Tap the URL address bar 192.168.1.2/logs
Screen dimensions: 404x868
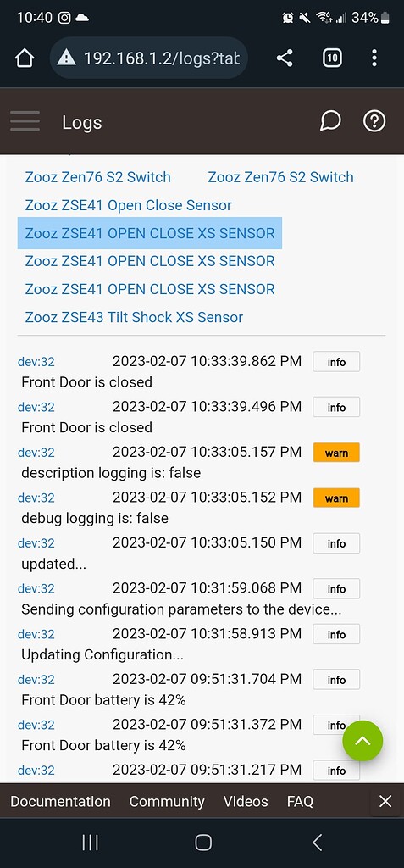click(148, 58)
